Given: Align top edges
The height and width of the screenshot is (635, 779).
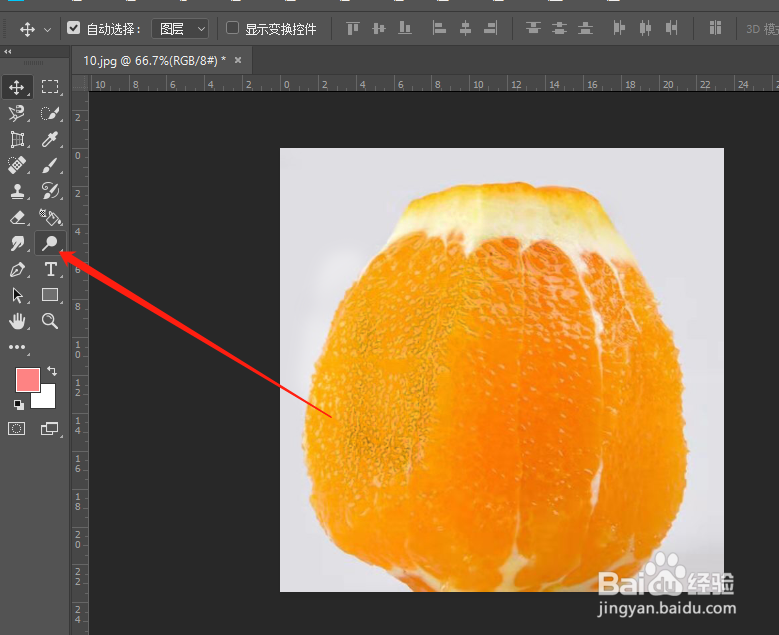Looking at the screenshot, I should click(353, 28).
